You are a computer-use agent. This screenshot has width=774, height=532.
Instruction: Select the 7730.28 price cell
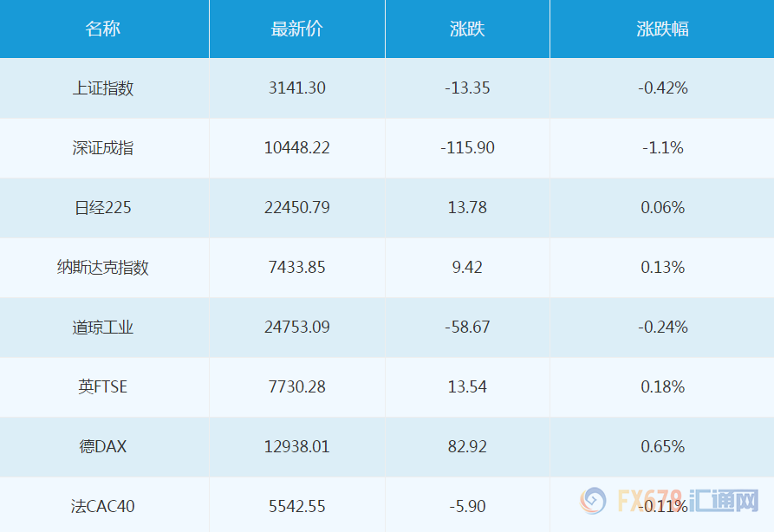coord(297,386)
